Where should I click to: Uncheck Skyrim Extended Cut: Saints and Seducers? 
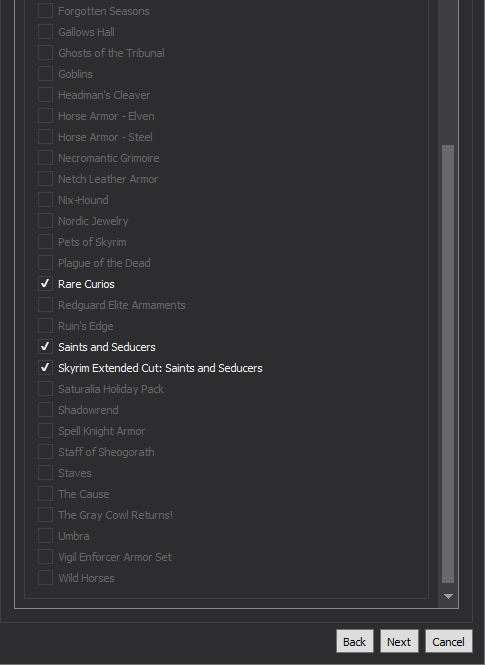pyautogui.click(x=45, y=368)
